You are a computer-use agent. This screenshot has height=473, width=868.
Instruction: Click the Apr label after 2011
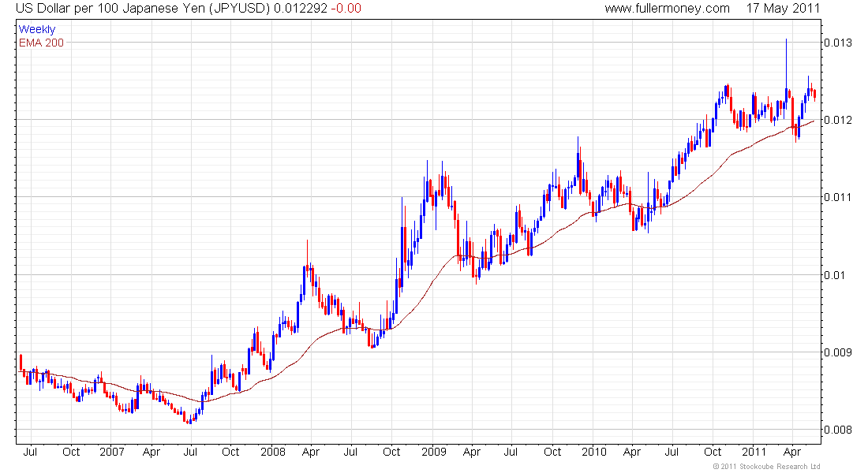[792, 452]
